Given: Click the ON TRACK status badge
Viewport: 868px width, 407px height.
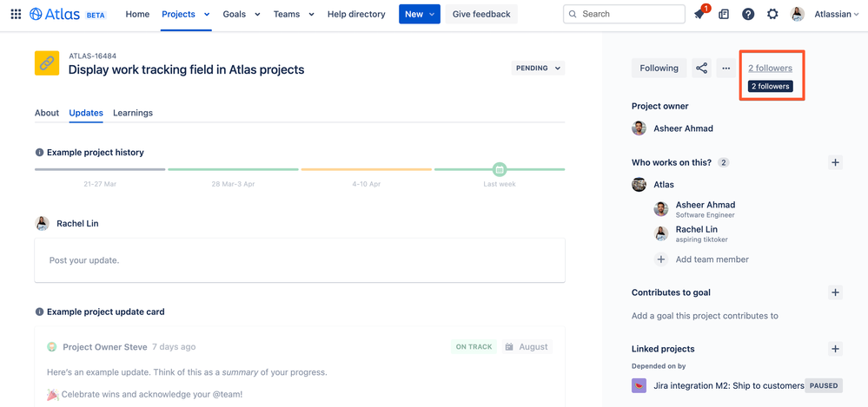Looking at the screenshot, I should pyautogui.click(x=474, y=347).
